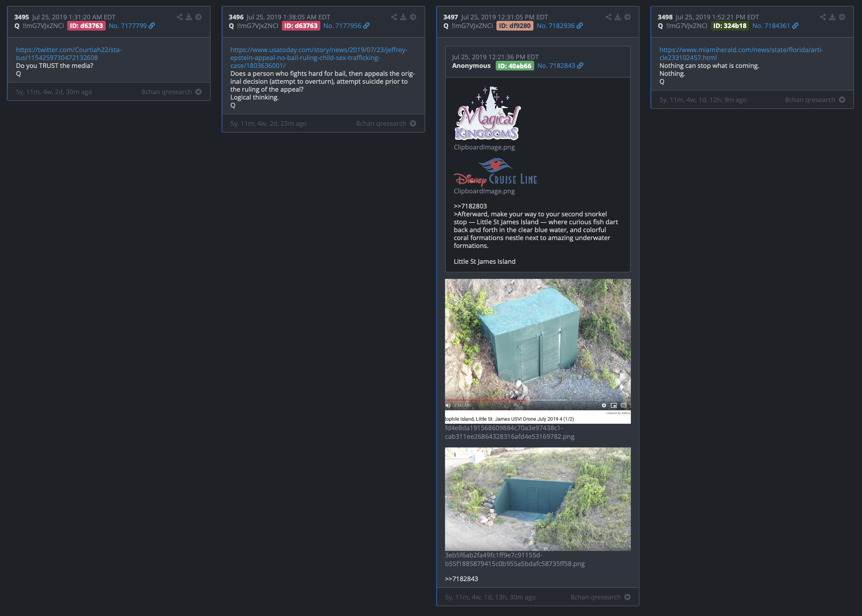Click the arrow circle icon on post 3498
Screen dimensions: 862x616
pyautogui.click(x=842, y=17)
